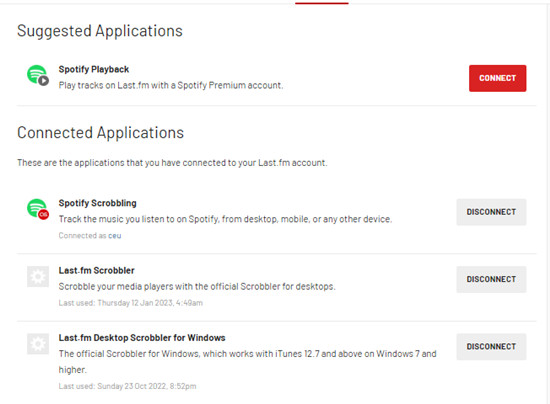The image size is (550, 404).
Task: Click the Spotify Scrobbling title
Action: pos(98,203)
